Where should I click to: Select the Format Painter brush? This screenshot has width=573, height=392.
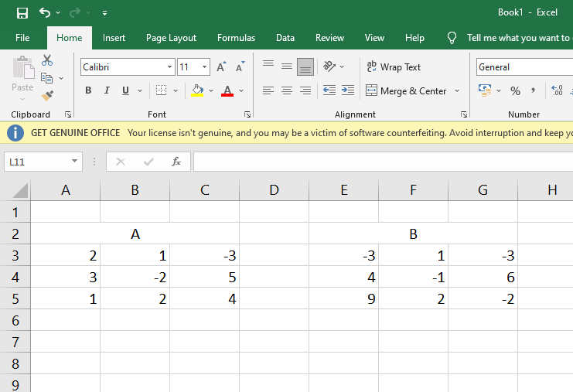pos(47,96)
